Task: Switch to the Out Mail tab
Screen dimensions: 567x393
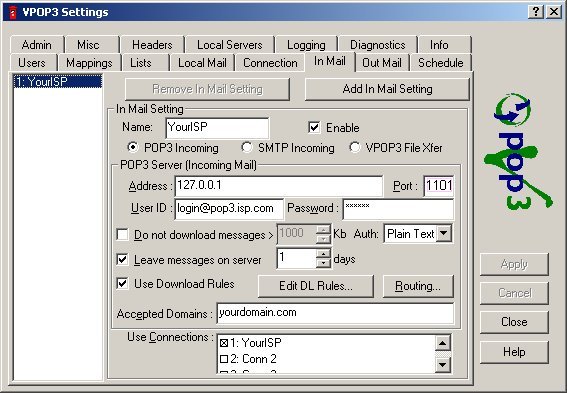Action: pyautogui.click(x=382, y=63)
